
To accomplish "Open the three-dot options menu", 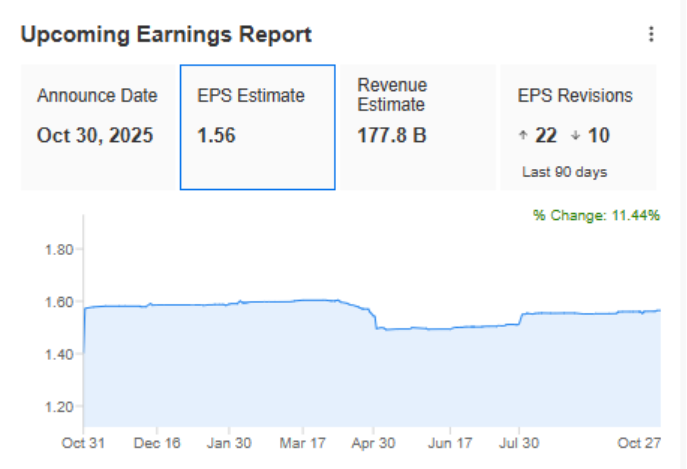I will pos(651,34).
